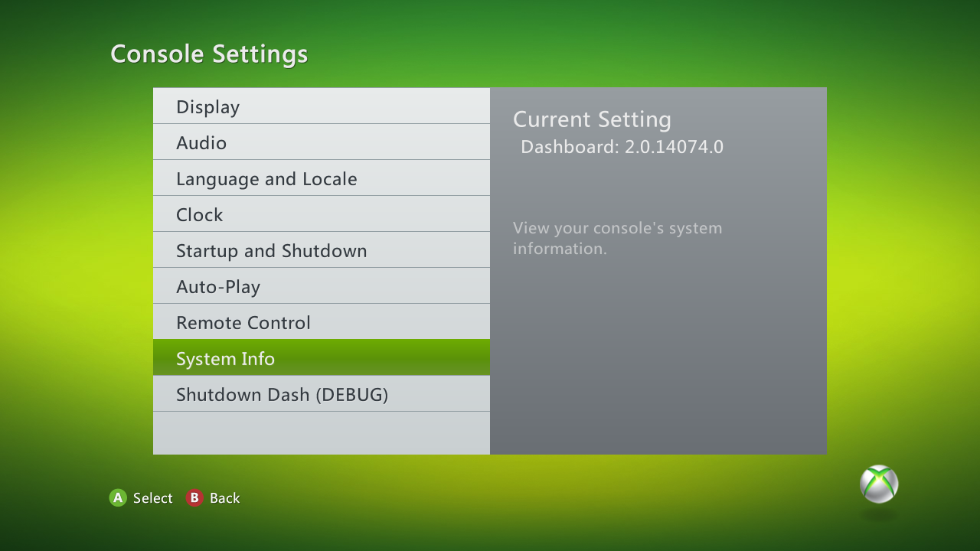Select the Auto-Play entry
This screenshot has width=980, height=551.
coord(322,285)
